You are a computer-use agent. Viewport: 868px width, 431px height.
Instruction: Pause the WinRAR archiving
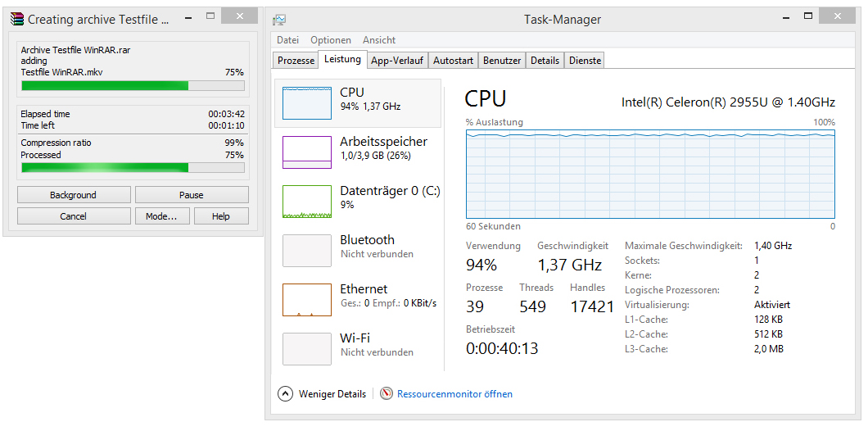coord(192,195)
